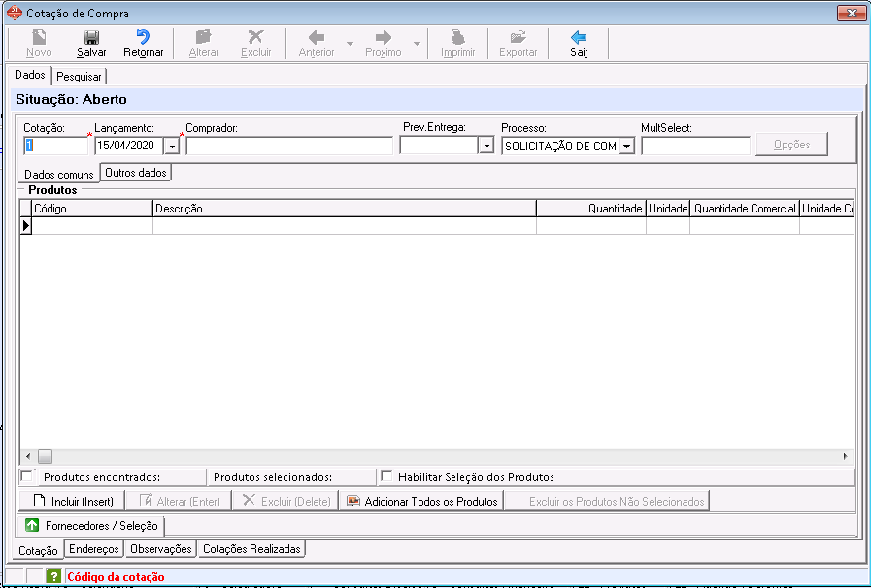Enable Habilitar Seleção dos Produtos checkbox
Viewport: 871px width, 588px height.
click(x=386, y=475)
